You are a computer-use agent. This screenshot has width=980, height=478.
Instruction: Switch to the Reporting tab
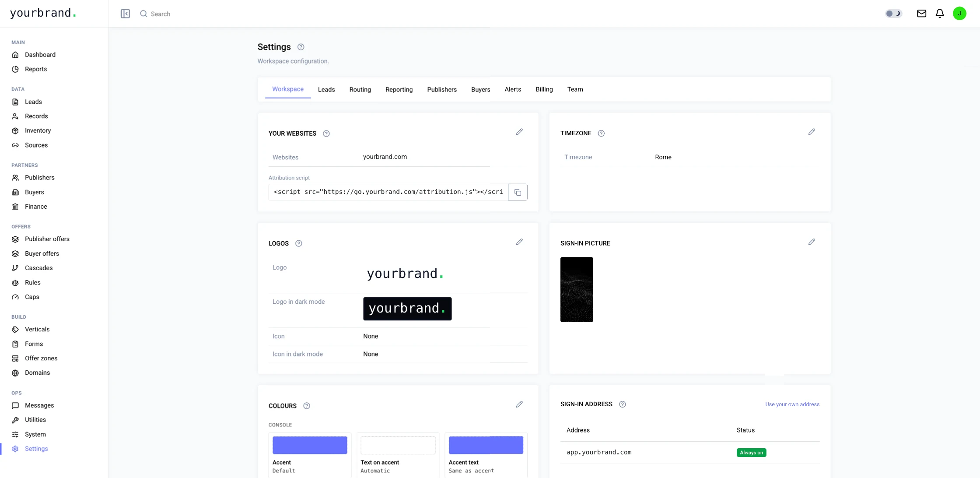pyautogui.click(x=399, y=89)
